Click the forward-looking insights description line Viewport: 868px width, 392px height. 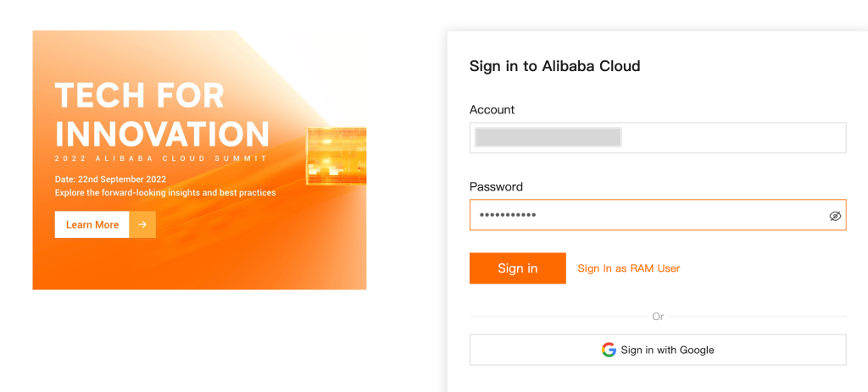(x=165, y=193)
